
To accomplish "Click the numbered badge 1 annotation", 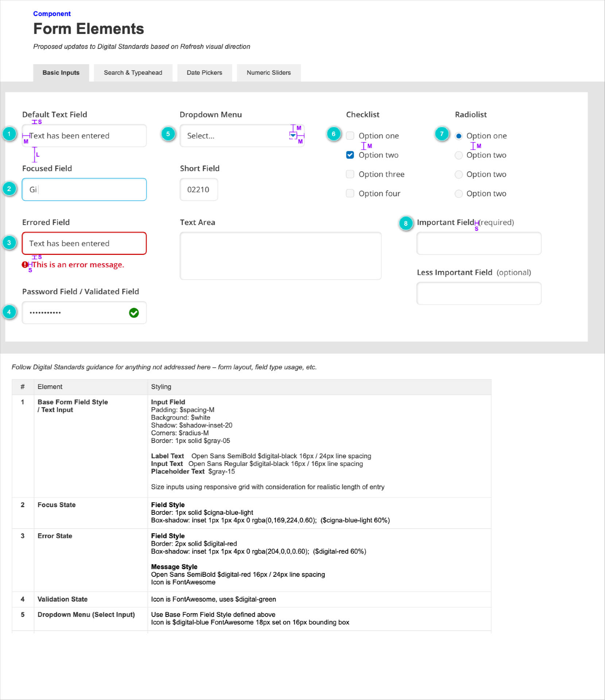I will point(9,134).
